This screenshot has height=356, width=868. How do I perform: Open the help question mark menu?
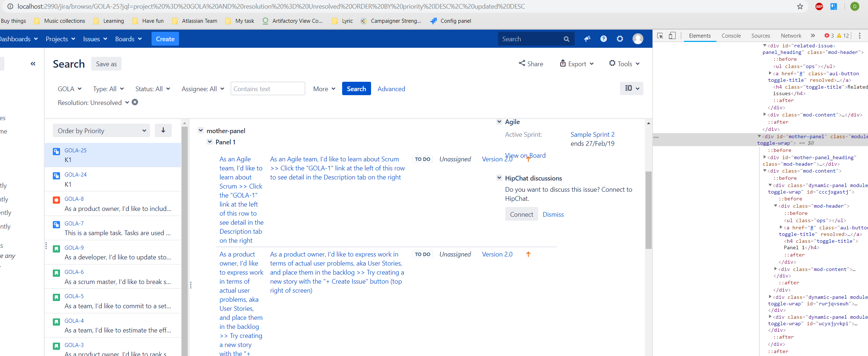coord(604,39)
